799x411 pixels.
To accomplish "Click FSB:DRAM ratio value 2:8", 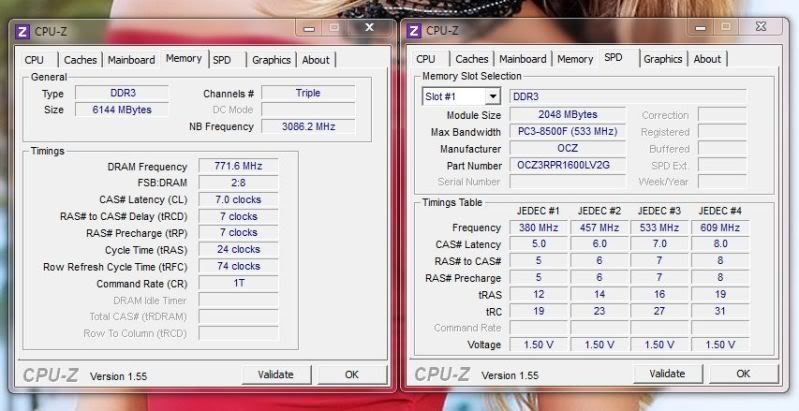I will point(238,183).
